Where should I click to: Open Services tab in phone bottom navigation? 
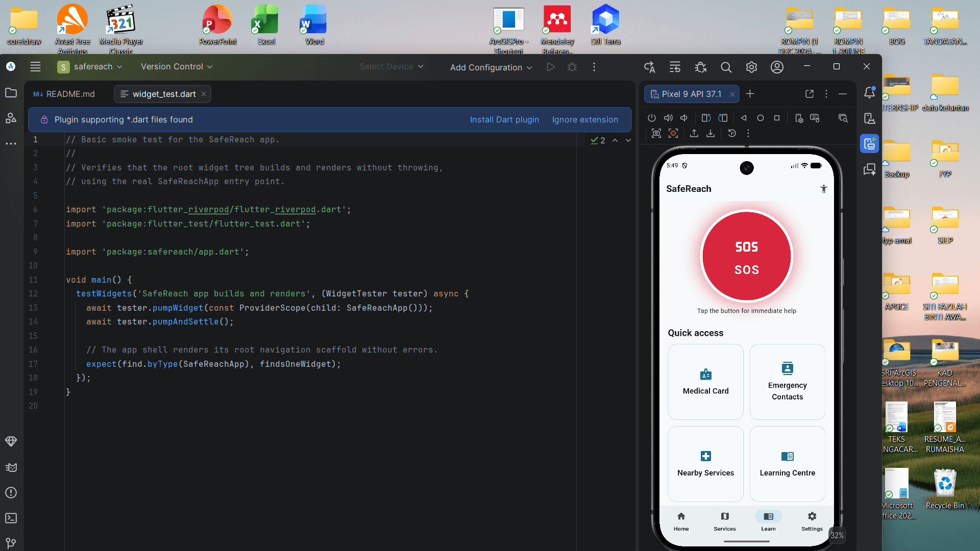tap(725, 521)
